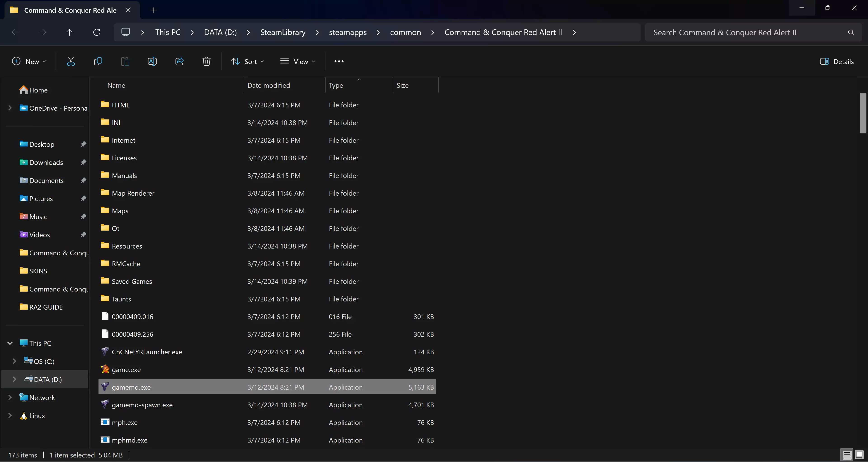This screenshot has height=462, width=868.
Task: Click the Rename icon
Action: 152,61
